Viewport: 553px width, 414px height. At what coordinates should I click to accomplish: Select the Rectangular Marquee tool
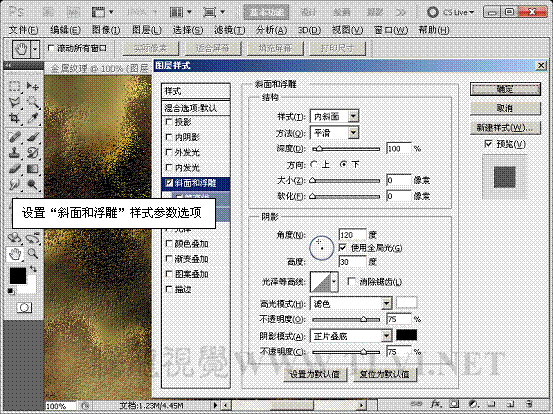click(x=14, y=86)
